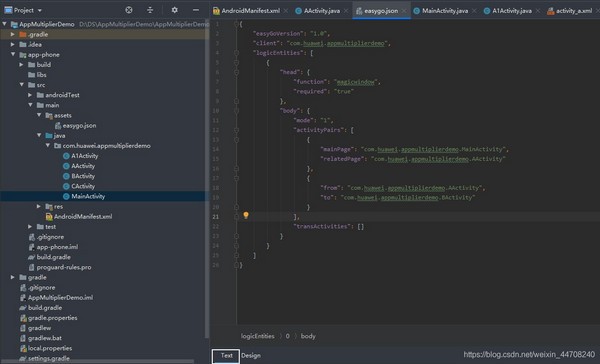This screenshot has height=364, width=600.
Task: Click the locate/scroll from source icon
Action: (x=129, y=10)
